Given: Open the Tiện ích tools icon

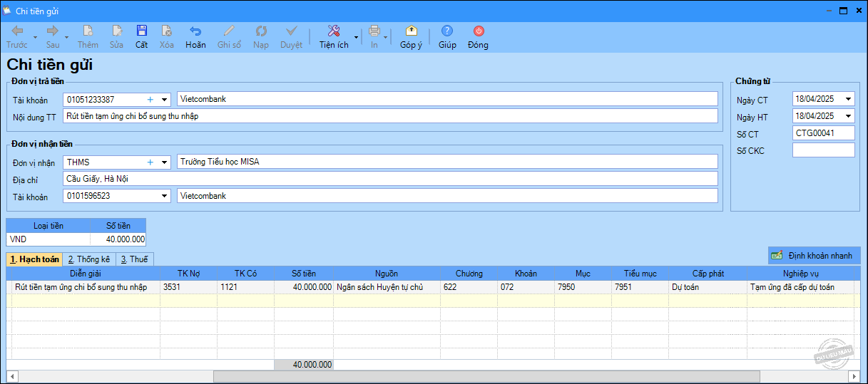Looking at the screenshot, I should (x=334, y=31).
